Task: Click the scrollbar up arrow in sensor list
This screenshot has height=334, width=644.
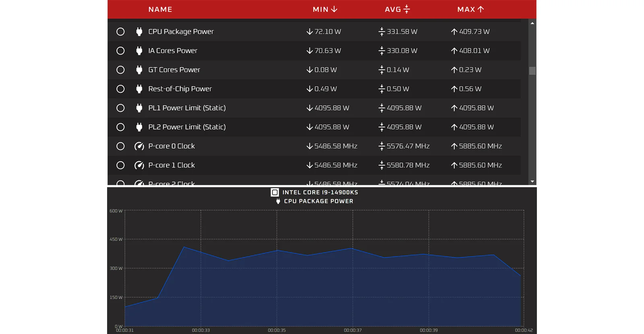Action: pos(533,23)
